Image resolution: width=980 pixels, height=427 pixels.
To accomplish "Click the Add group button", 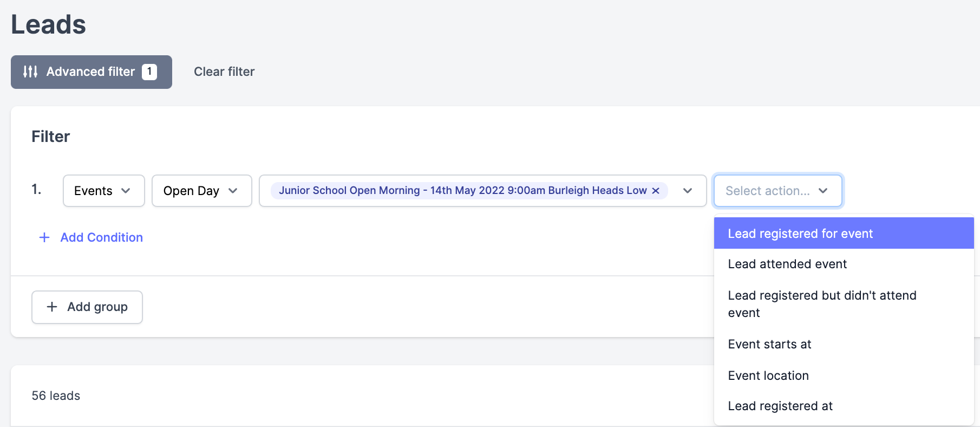I will [x=87, y=307].
